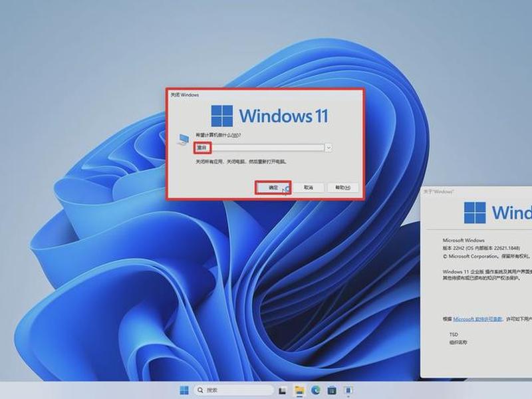The image size is (532, 399).
Task: Click the taskbar 搜索 search box
Action: (x=233, y=390)
